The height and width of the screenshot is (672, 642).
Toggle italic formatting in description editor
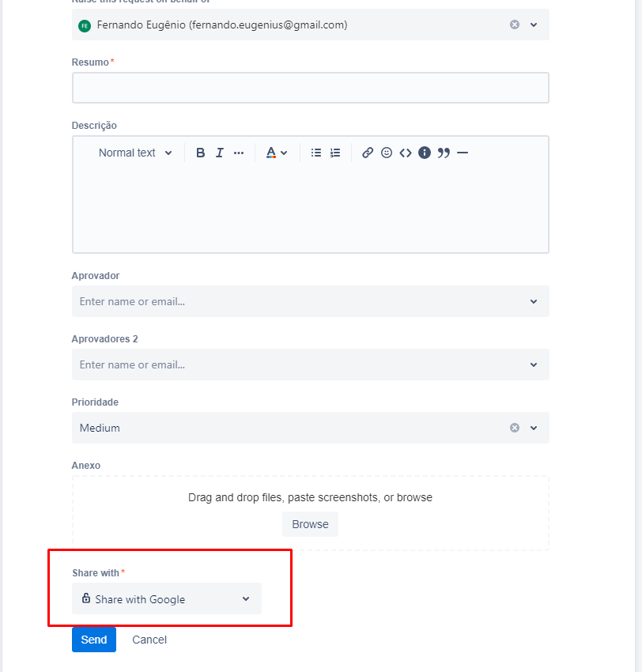click(220, 153)
